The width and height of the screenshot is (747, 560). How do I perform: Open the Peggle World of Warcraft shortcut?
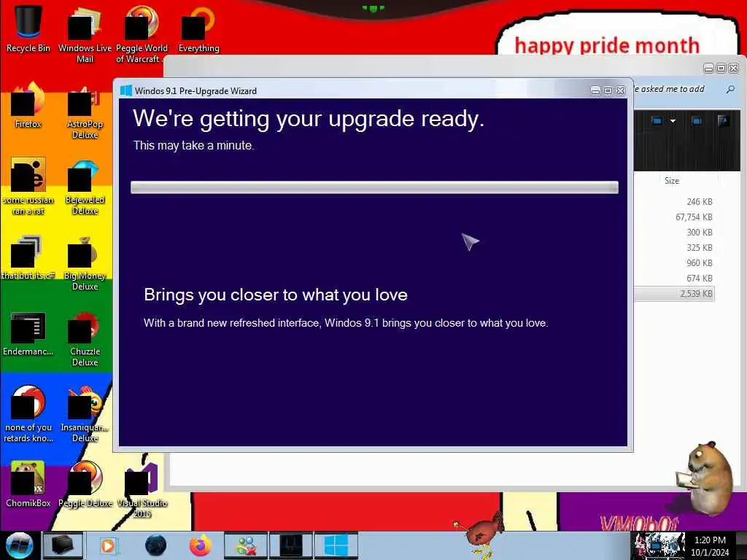142,34
